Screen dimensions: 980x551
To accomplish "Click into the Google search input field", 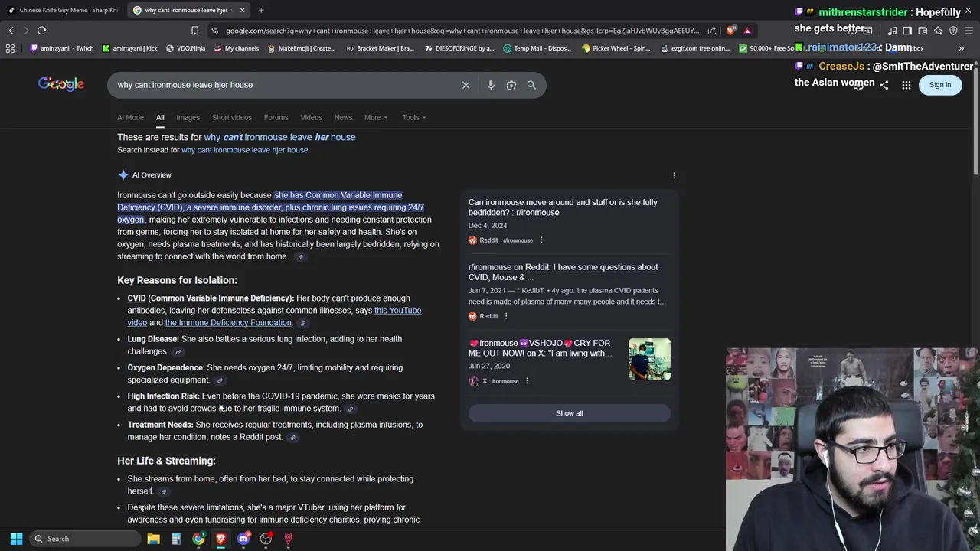I will point(283,85).
